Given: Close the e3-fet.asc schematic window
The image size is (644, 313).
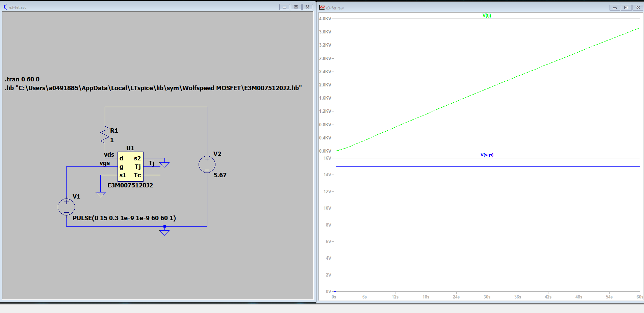Looking at the screenshot, I should (307, 7).
